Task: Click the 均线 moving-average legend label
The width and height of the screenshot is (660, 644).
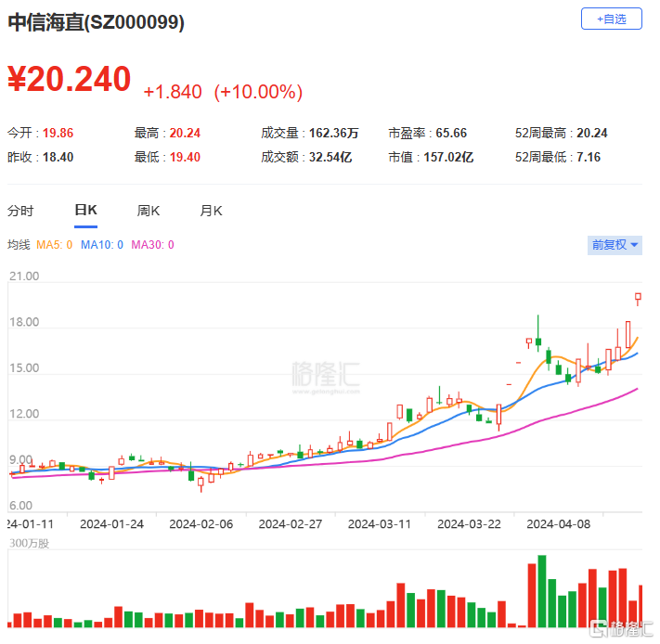Action: [19, 245]
